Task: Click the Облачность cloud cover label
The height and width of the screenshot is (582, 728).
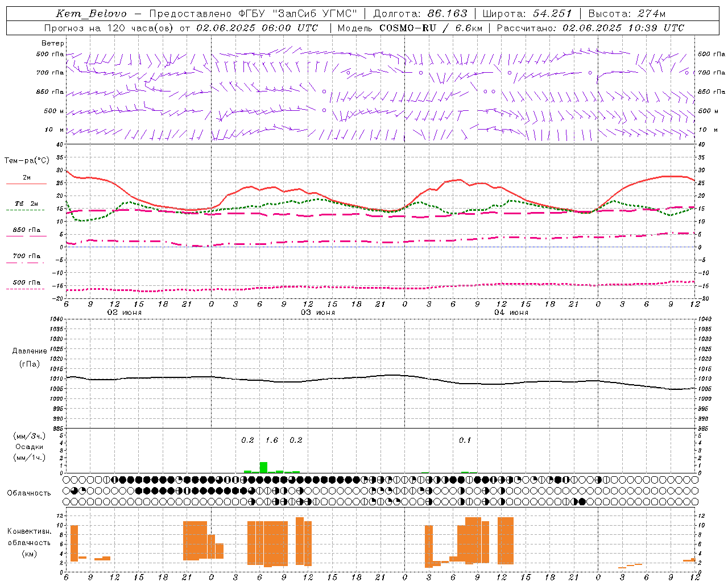Action: click(x=29, y=493)
